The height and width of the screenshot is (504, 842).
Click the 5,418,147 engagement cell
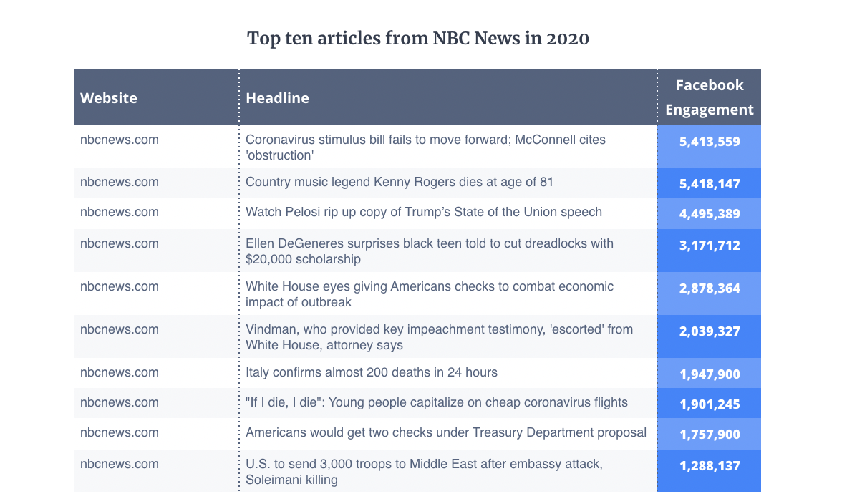pyautogui.click(x=709, y=184)
